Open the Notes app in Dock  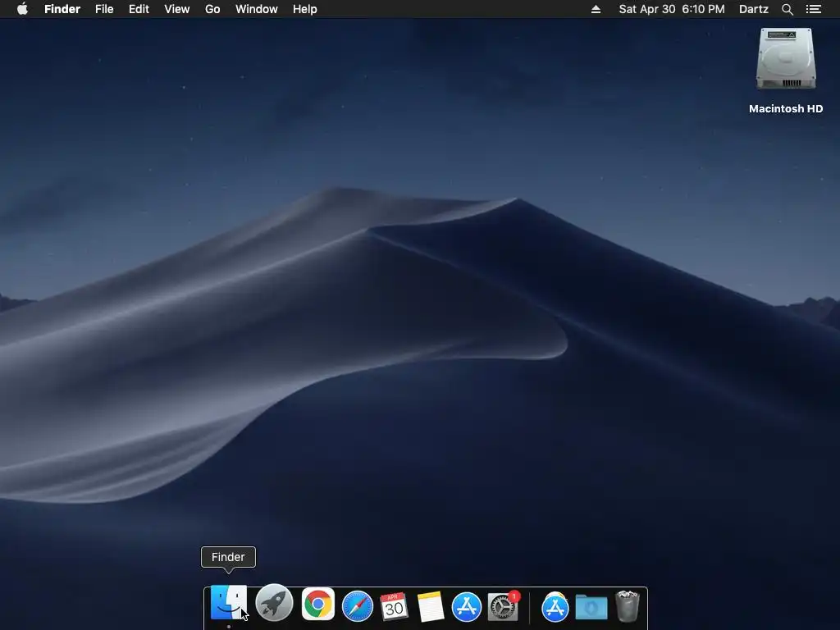point(430,606)
